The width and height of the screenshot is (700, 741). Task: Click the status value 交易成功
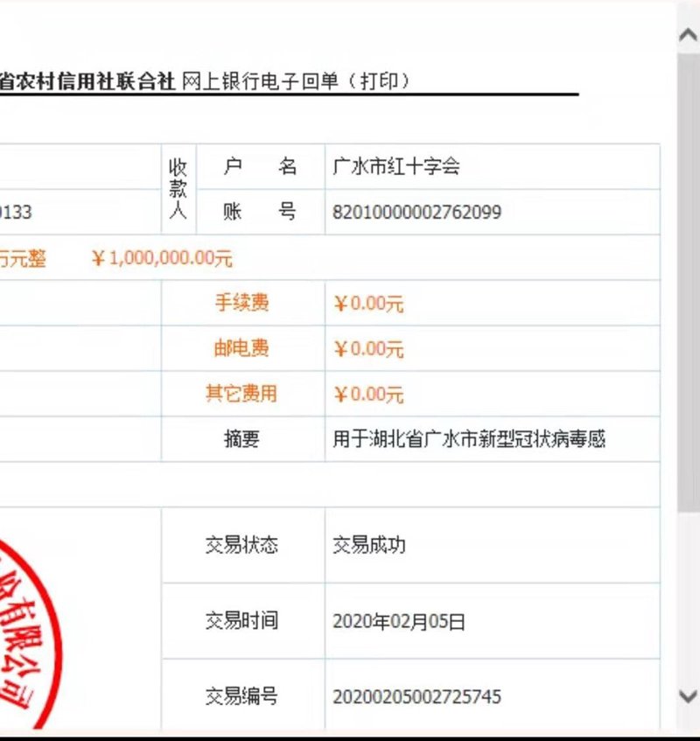[368, 545]
